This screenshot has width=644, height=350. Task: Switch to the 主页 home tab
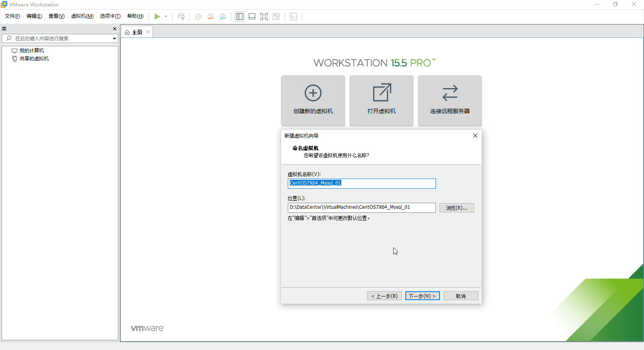coord(137,32)
